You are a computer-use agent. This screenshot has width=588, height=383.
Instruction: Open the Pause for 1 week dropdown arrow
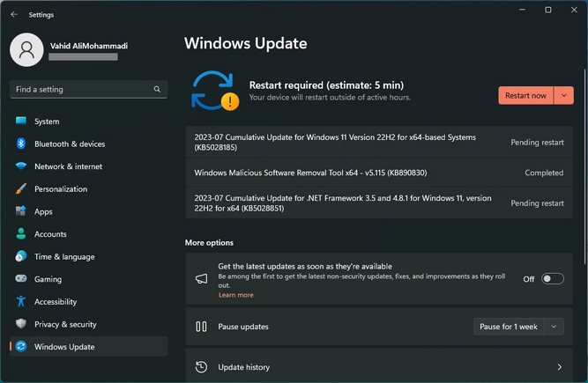[x=554, y=327]
